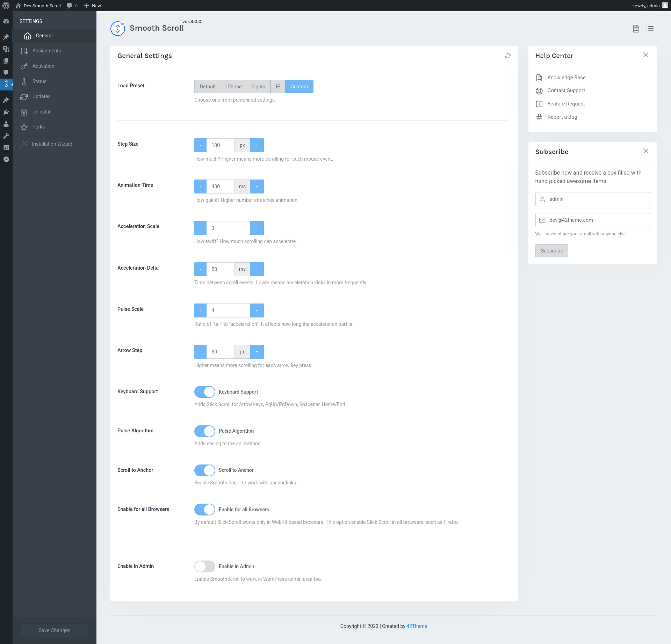Open Uninstall trash menu item
Screen dimensions: 671x644
[x=42, y=112]
